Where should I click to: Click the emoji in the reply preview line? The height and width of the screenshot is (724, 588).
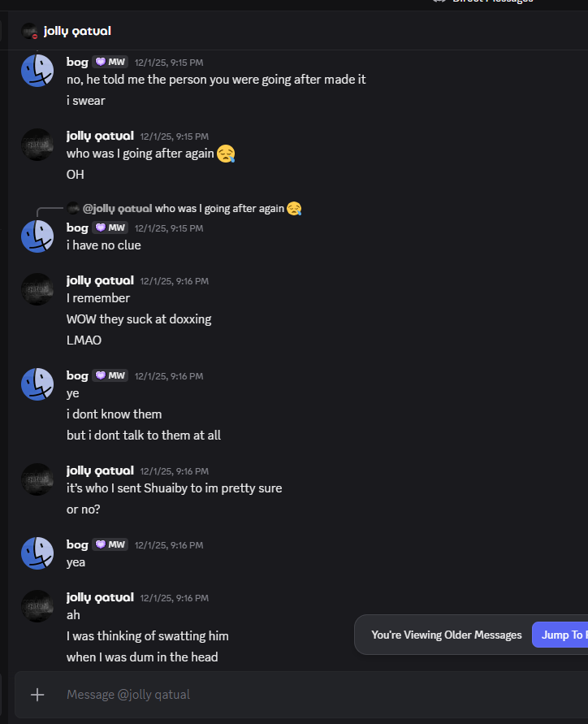294,209
